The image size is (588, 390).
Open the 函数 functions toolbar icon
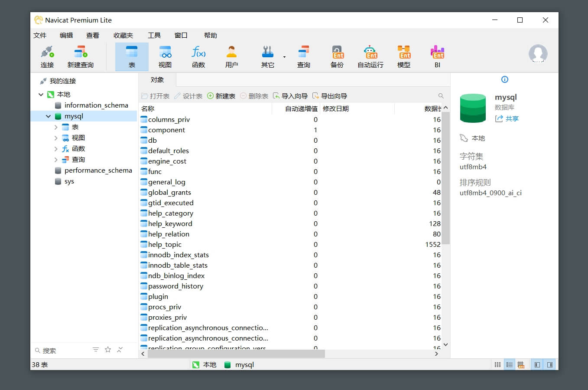pyautogui.click(x=198, y=57)
